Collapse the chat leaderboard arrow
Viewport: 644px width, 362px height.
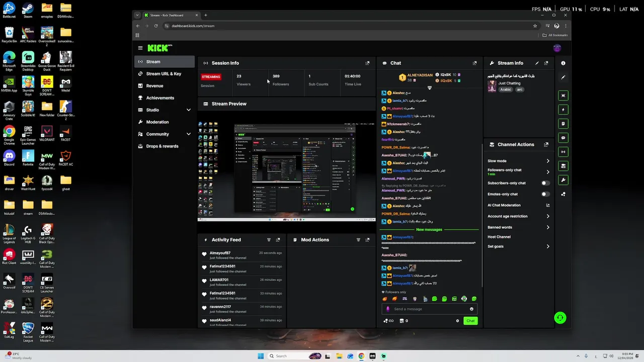[x=430, y=88]
